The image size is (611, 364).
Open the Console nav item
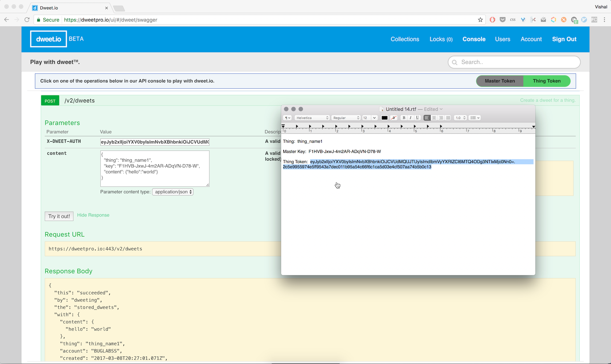point(474,39)
